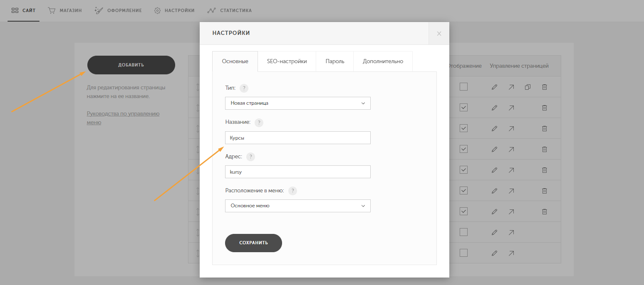Click the duplicate page icon in first row
Viewport: 644px width, 285px height.
pos(528,87)
